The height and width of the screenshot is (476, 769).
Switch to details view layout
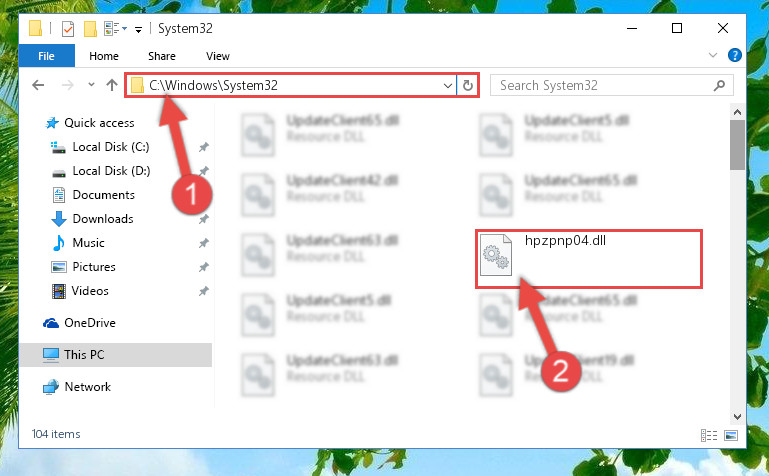click(x=709, y=435)
